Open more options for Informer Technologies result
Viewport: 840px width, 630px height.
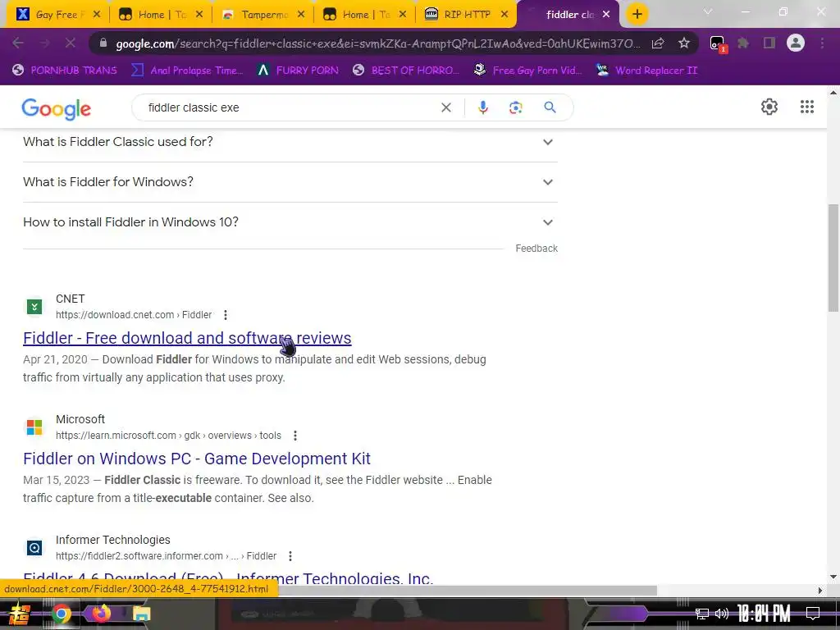click(x=290, y=556)
